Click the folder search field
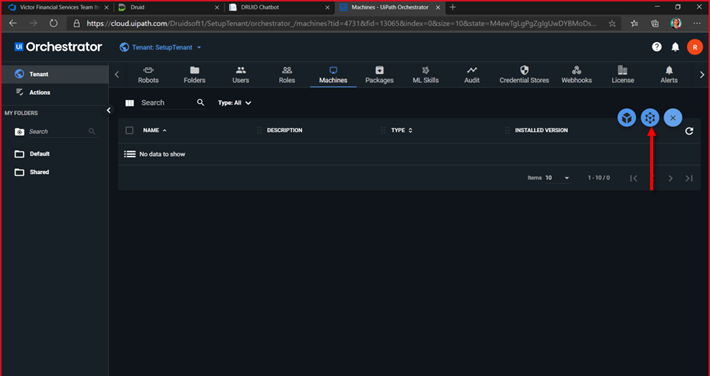The image size is (710, 376). click(57, 131)
